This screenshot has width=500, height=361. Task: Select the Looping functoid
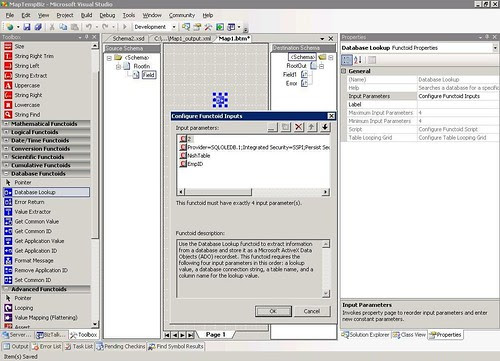coord(24,308)
